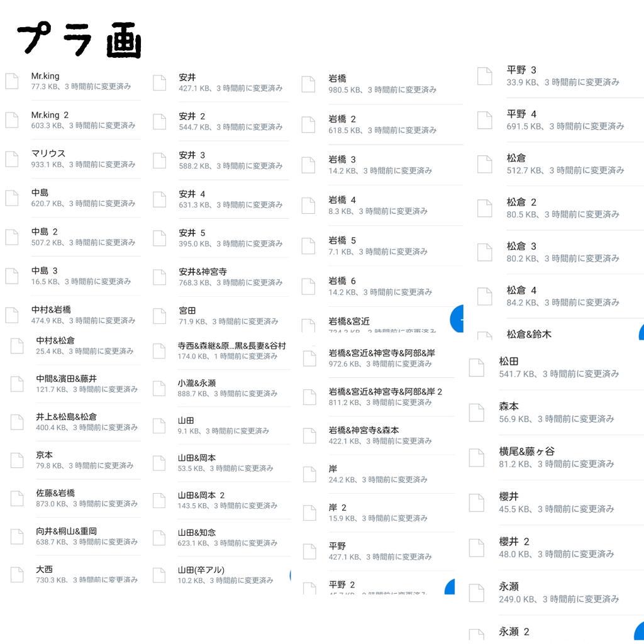Click the file icon beside Mr.king

tap(12, 81)
